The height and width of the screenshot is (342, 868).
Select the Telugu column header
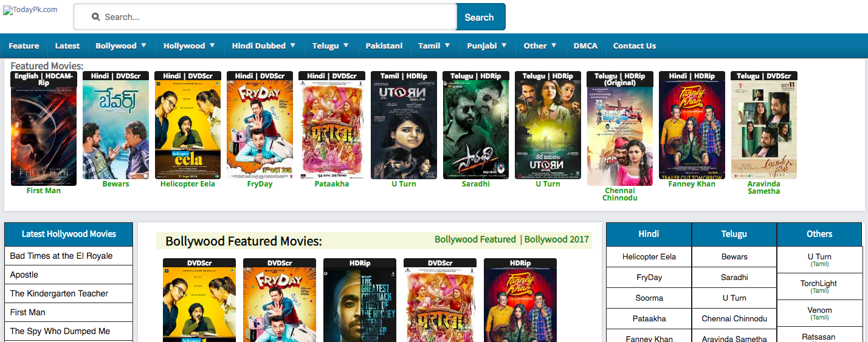pyautogui.click(x=734, y=234)
